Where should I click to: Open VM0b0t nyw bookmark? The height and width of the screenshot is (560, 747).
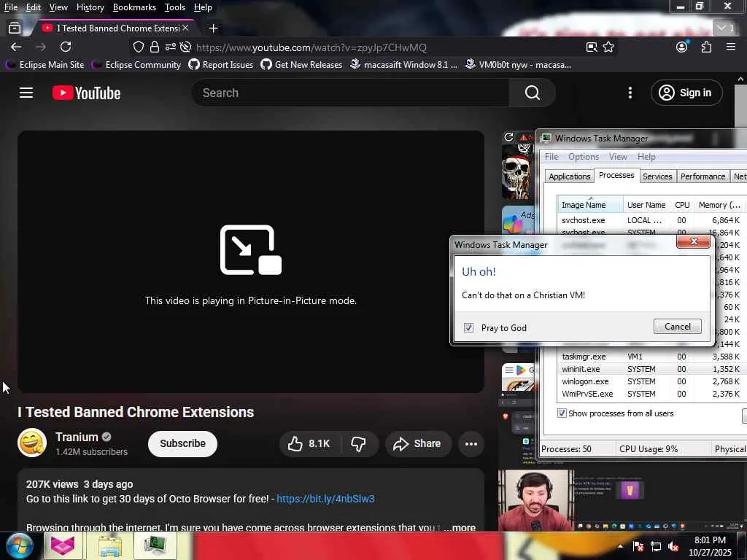click(x=519, y=64)
